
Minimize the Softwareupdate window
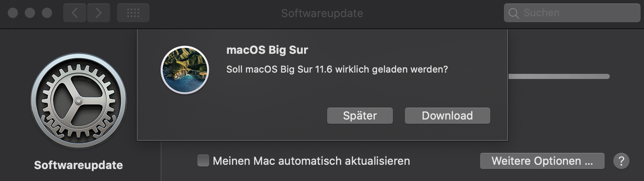30,13
